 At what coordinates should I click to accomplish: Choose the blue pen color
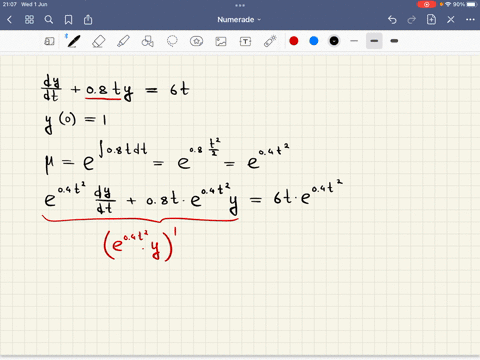pos(314,41)
